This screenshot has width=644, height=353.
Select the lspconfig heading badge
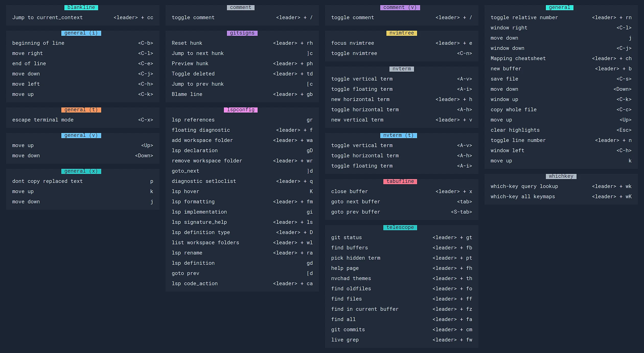click(x=240, y=110)
